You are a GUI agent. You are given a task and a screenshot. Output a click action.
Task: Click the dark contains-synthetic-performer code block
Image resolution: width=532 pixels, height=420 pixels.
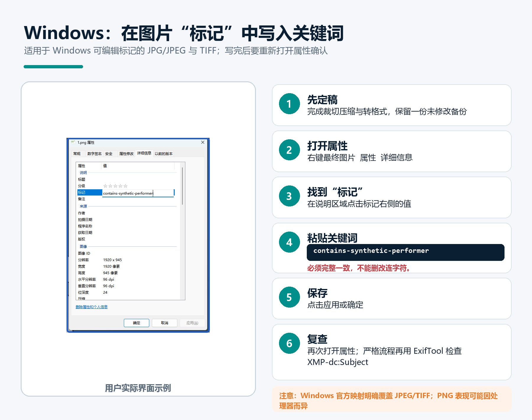406,252
